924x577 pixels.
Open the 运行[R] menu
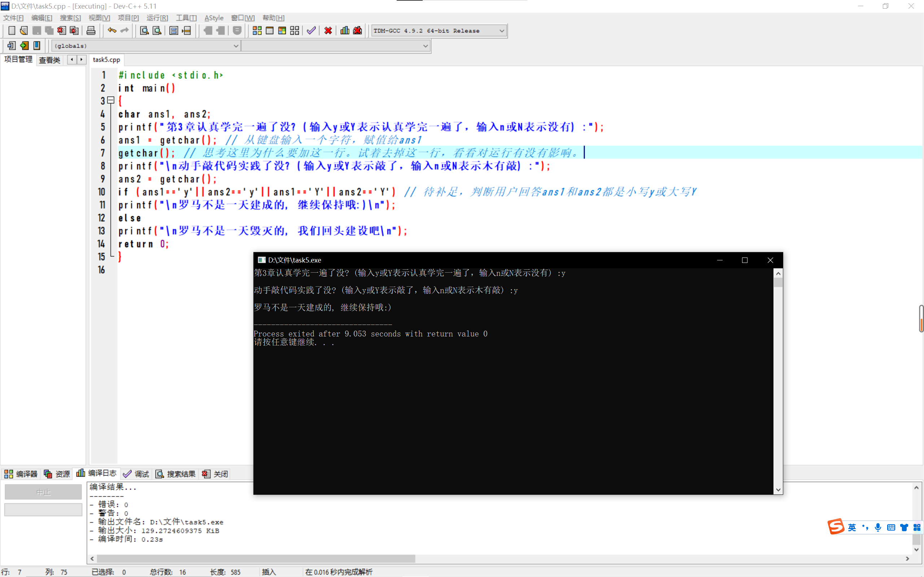(x=157, y=18)
